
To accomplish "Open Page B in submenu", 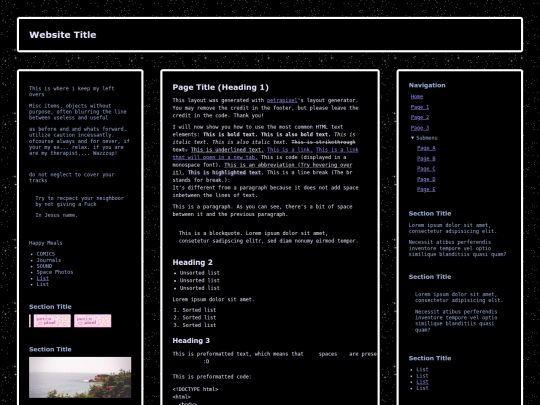I will (x=426, y=158).
